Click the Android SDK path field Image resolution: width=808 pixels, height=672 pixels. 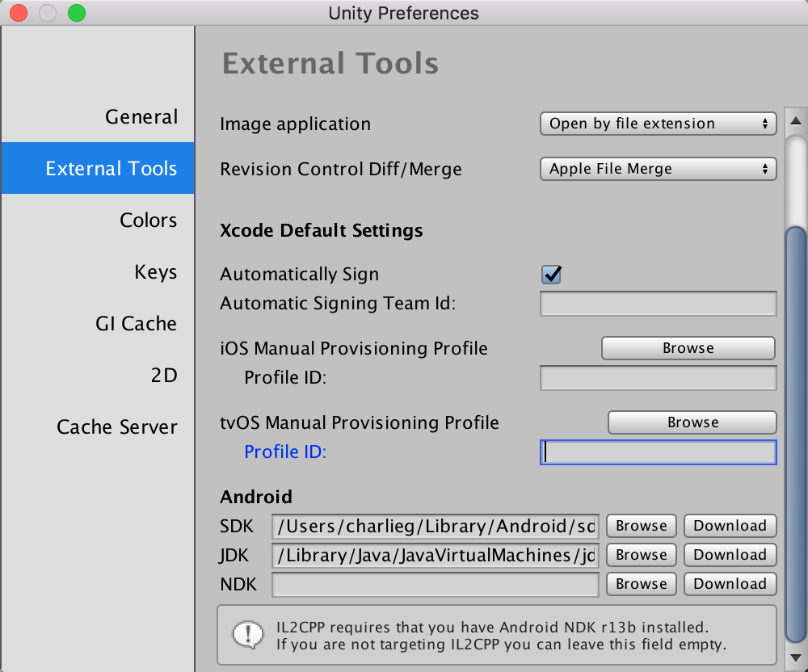pos(435,527)
